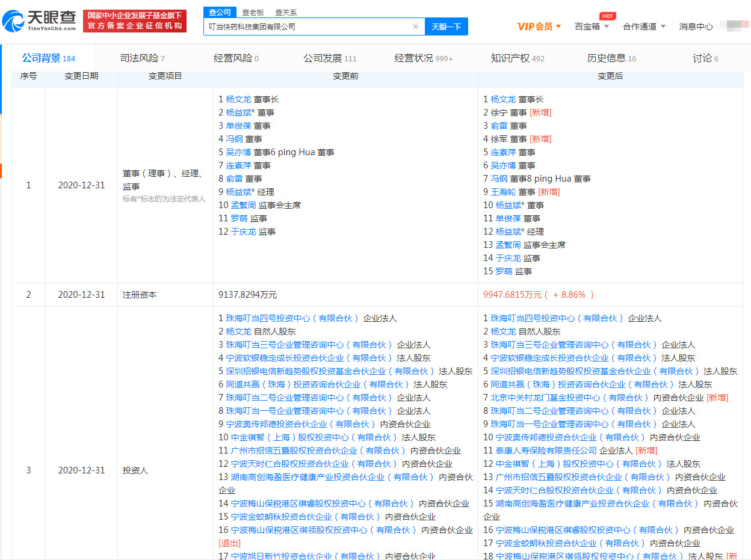Clear the search box with the X icon
751x560 pixels.
(415, 26)
